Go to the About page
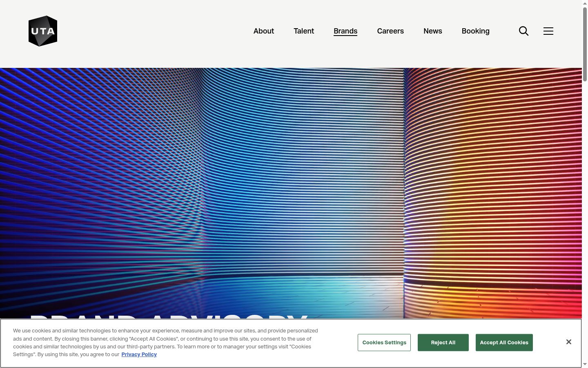 pyautogui.click(x=264, y=31)
